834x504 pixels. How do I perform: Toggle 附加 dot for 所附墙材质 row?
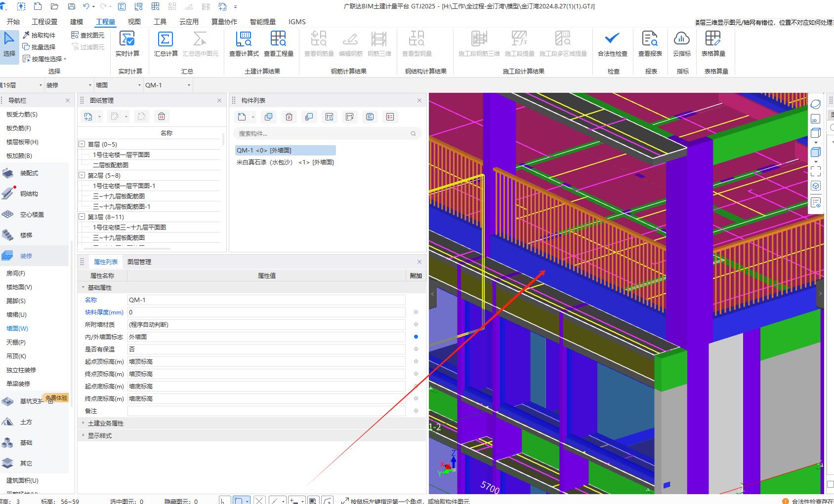click(x=416, y=324)
